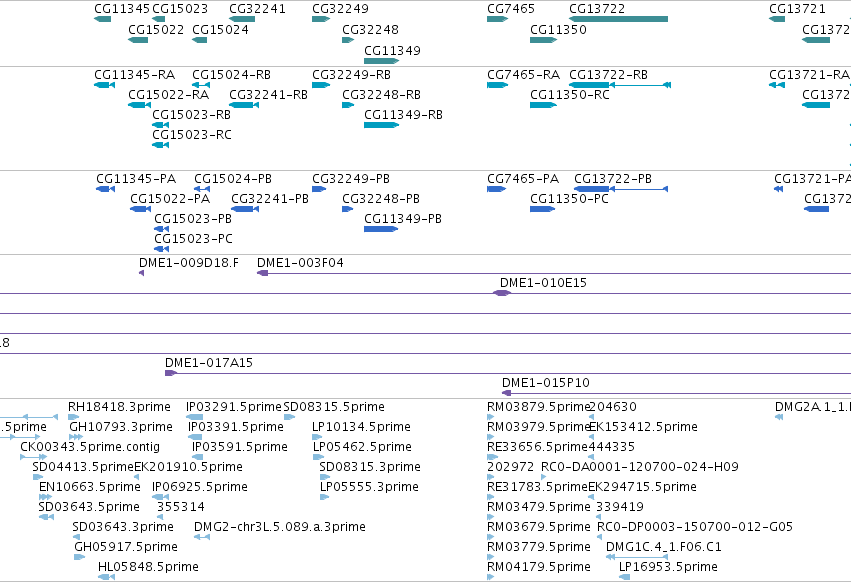This screenshot has height=582, width=851.
Task: Select the CG32241 gene feature label
Action: point(257,9)
